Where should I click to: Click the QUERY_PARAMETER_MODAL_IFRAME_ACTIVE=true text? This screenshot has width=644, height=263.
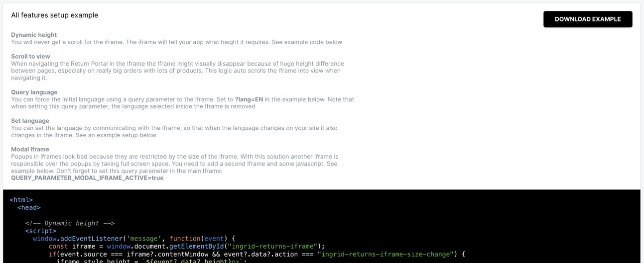tap(87, 178)
